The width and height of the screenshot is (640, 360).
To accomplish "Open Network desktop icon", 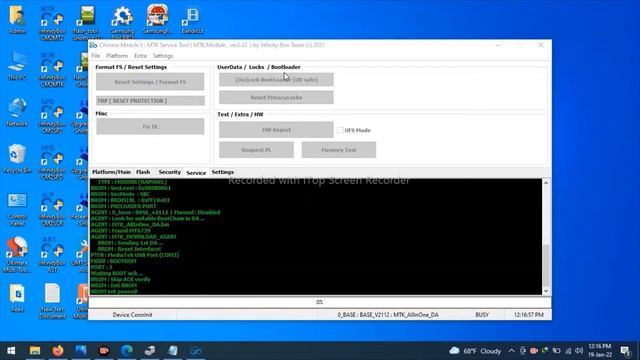I will [17, 112].
